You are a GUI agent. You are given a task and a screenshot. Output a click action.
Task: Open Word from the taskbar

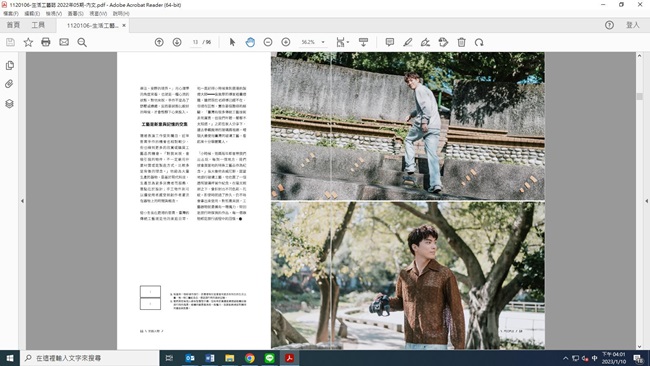(210, 358)
